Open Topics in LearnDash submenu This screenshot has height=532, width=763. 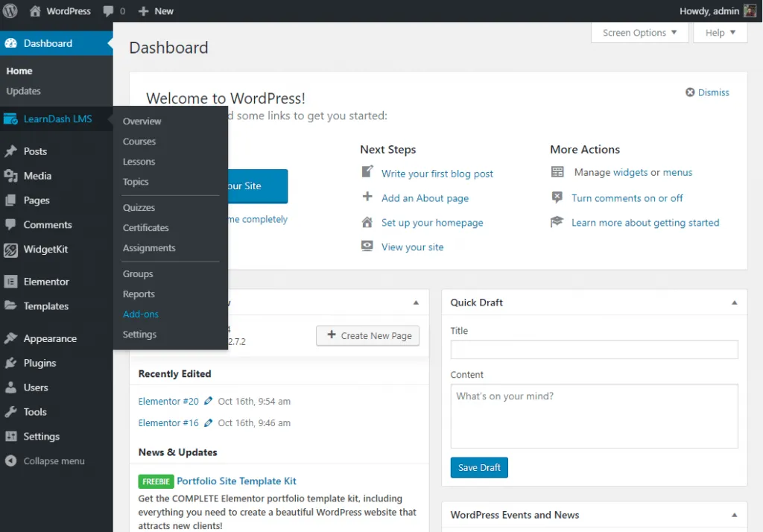[x=136, y=182]
